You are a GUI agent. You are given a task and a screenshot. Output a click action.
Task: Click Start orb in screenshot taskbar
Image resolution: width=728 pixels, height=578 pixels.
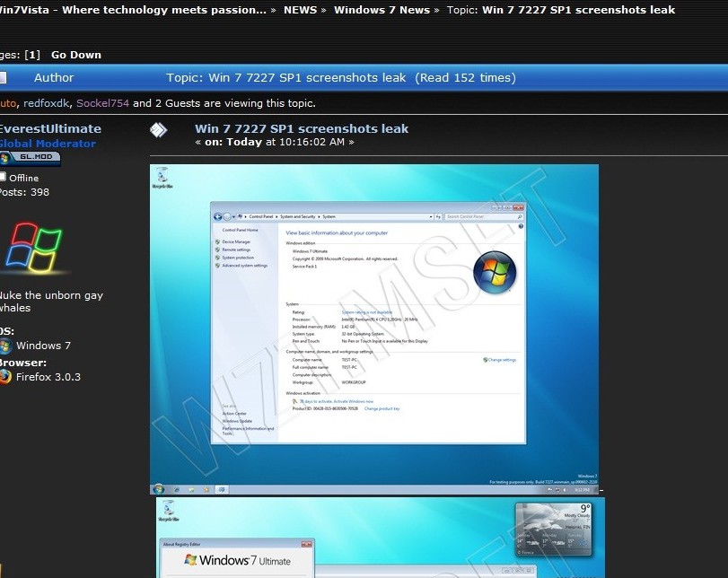pyautogui.click(x=158, y=489)
